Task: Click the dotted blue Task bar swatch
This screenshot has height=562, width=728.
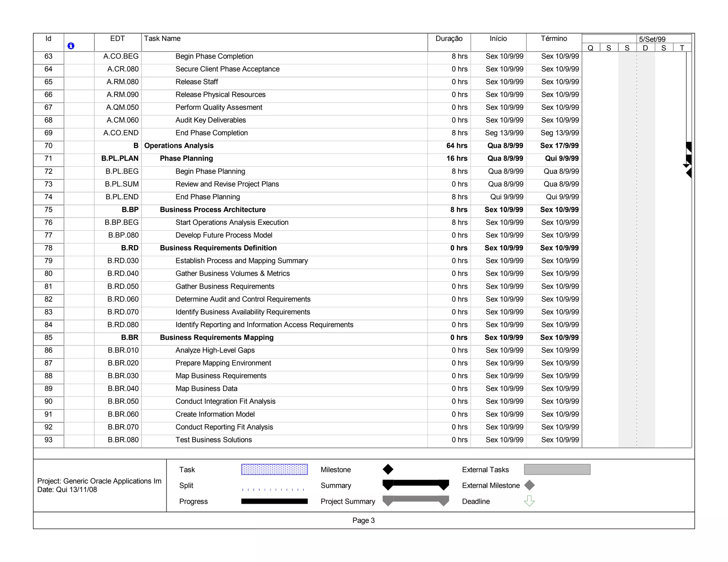Action: click(x=274, y=469)
